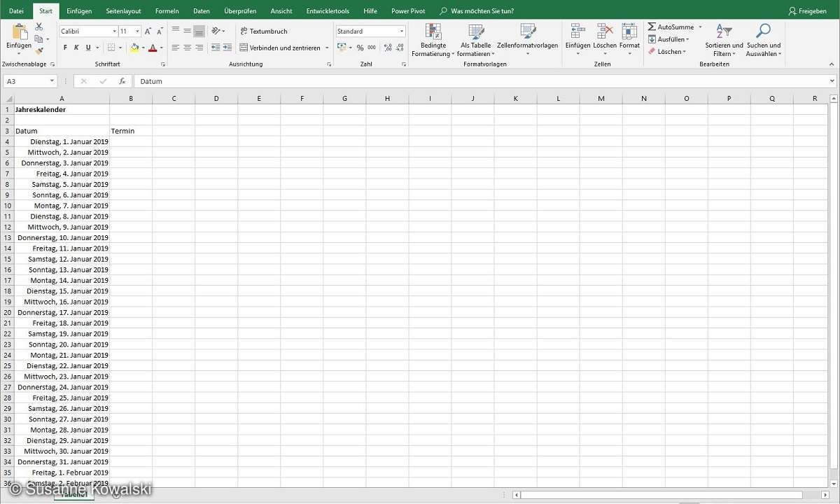The height and width of the screenshot is (504, 840).
Task: Click the yellow fill color bucket
Action: coord(134,48)
